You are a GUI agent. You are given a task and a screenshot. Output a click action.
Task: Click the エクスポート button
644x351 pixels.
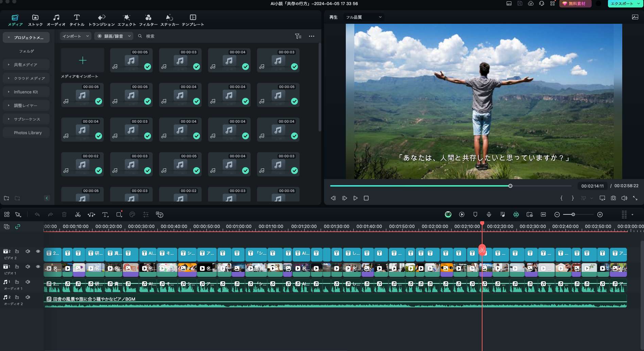point(625,3)
